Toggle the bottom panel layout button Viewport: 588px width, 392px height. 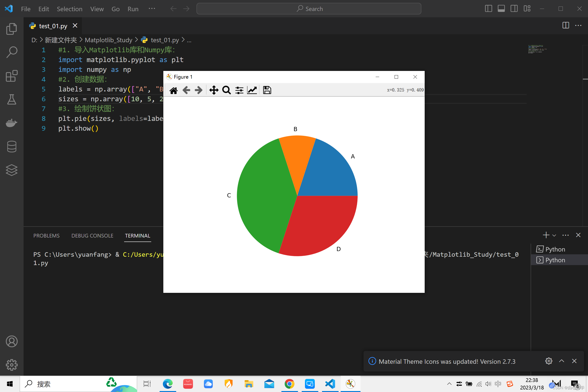501,9
